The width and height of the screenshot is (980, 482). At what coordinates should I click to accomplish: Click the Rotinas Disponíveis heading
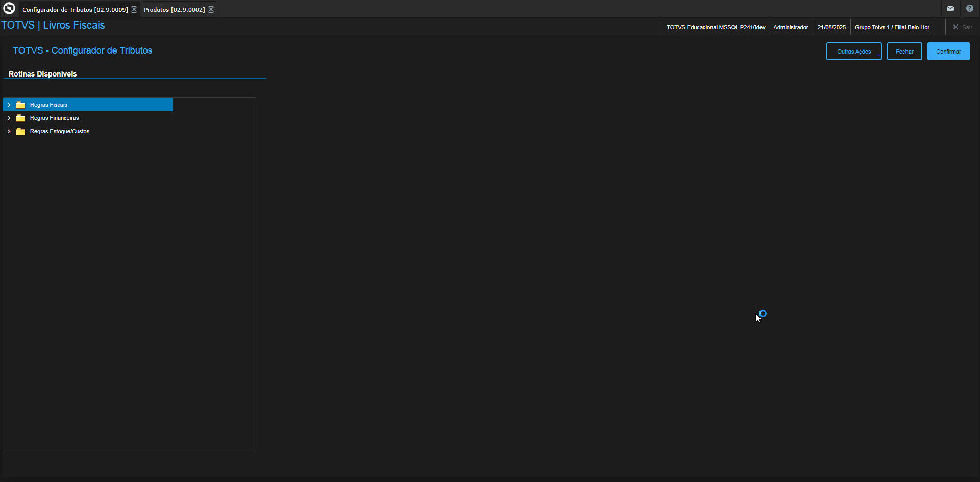(43, 74)
